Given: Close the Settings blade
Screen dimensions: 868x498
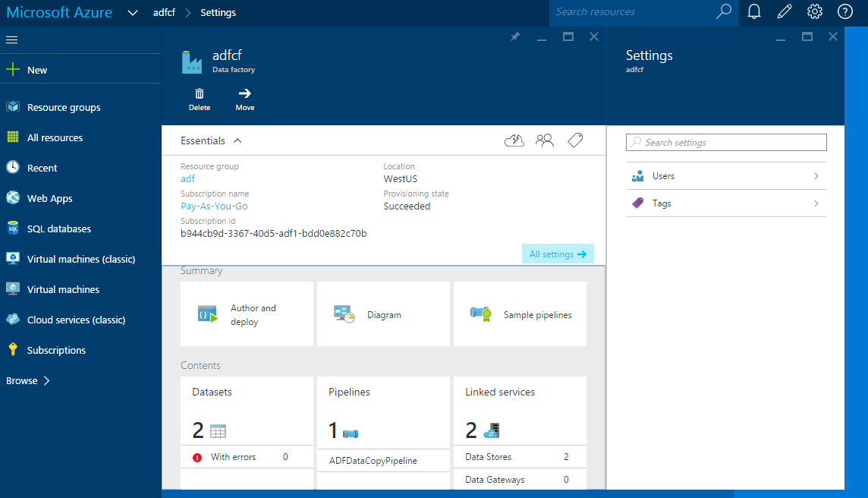Looking at the screenshot, I should pyautogui.click(x=832, y=36).
